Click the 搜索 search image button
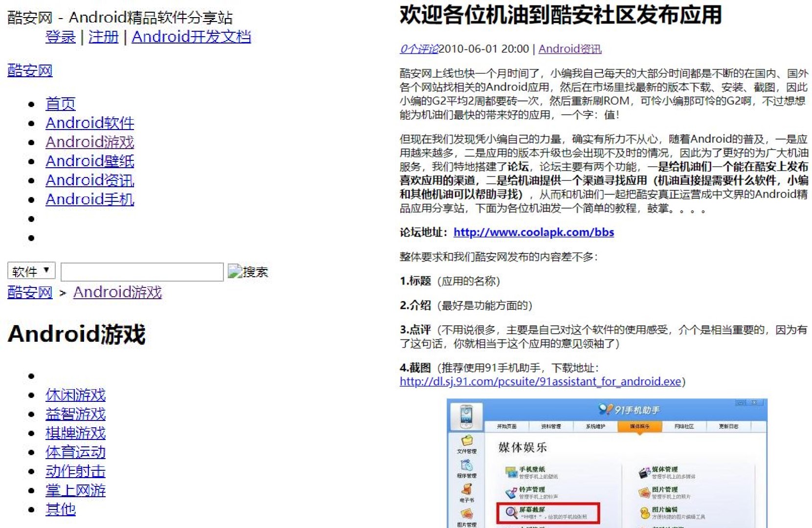This screenshot has width=812, height=528. [x=248, y=272]
